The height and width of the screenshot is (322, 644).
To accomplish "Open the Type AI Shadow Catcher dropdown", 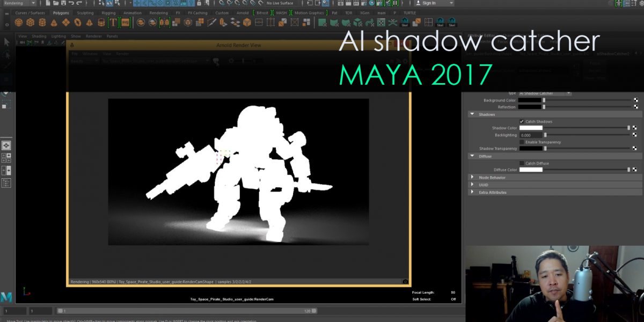I will coord(545,93).
